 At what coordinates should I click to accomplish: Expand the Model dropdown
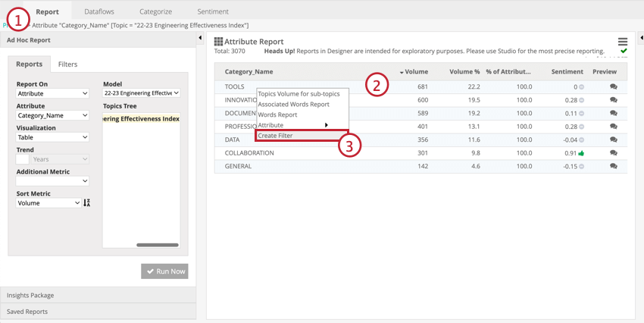142,93
